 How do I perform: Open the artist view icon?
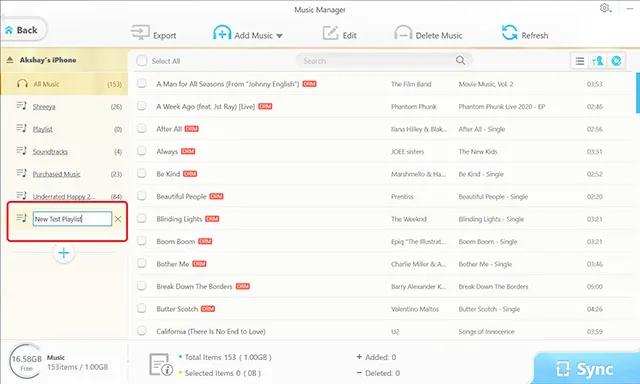598,61
